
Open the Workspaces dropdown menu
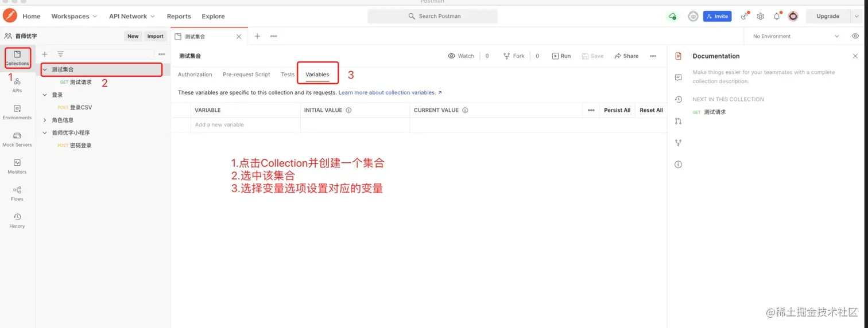click(74, 16)
